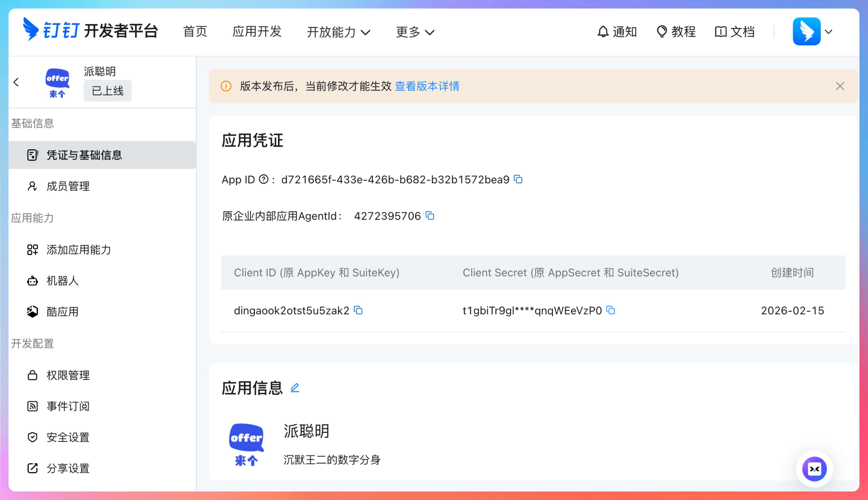
Task: Open the 查看版本详情 link
Action: (x=427, y=86)
